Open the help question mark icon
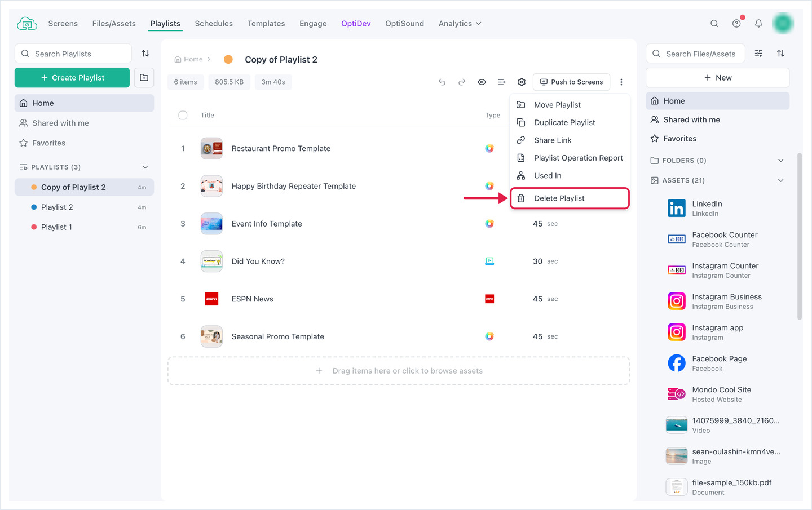 (x=736, y=24)
